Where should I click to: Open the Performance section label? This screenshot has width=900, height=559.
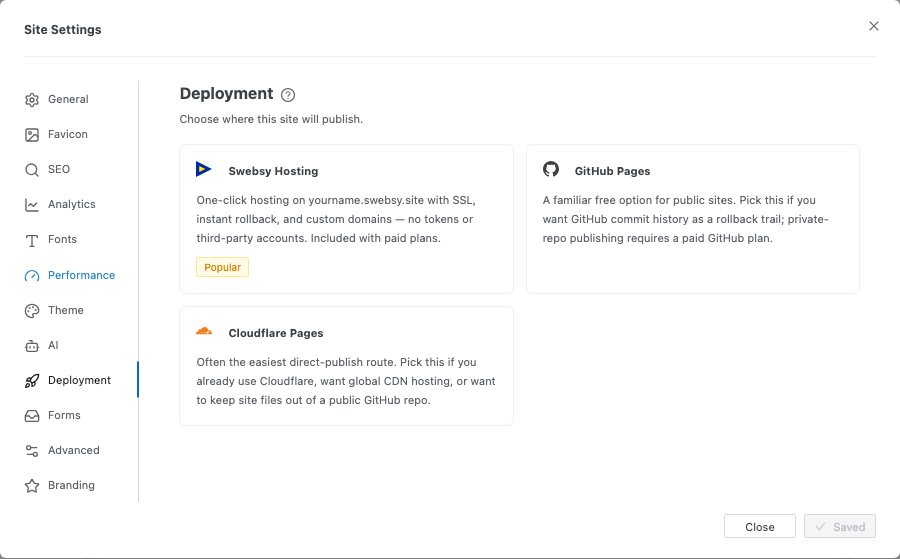coord(82,275)
